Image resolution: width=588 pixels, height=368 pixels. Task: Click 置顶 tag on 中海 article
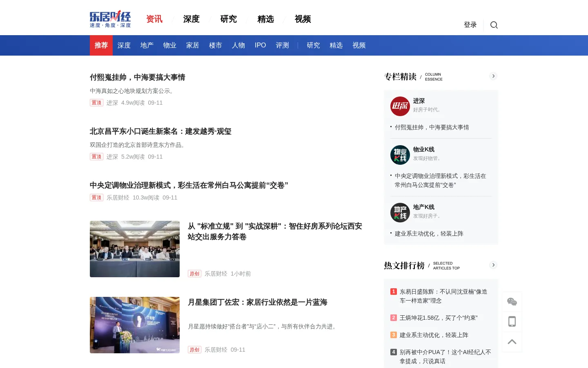tap(96, 103)
